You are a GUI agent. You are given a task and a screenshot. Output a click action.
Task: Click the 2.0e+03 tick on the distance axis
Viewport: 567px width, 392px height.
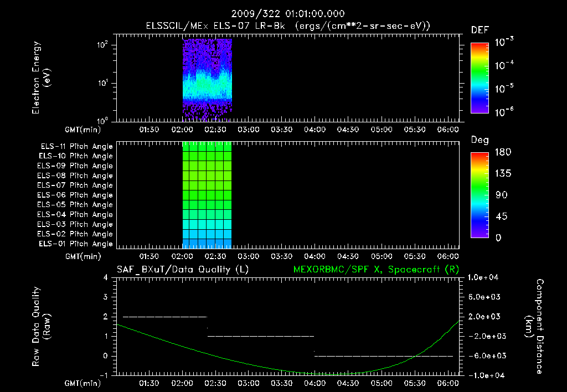[x=484, y=317]
